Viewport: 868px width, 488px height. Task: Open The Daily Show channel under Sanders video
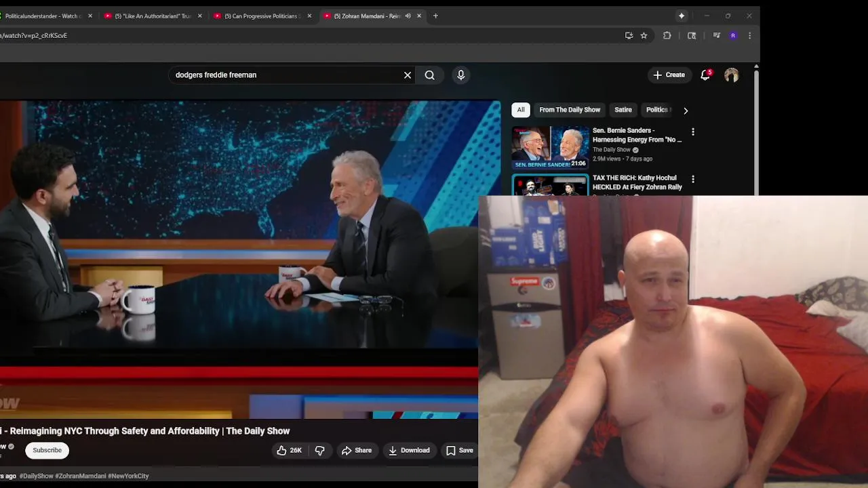(x=612, y=150)
